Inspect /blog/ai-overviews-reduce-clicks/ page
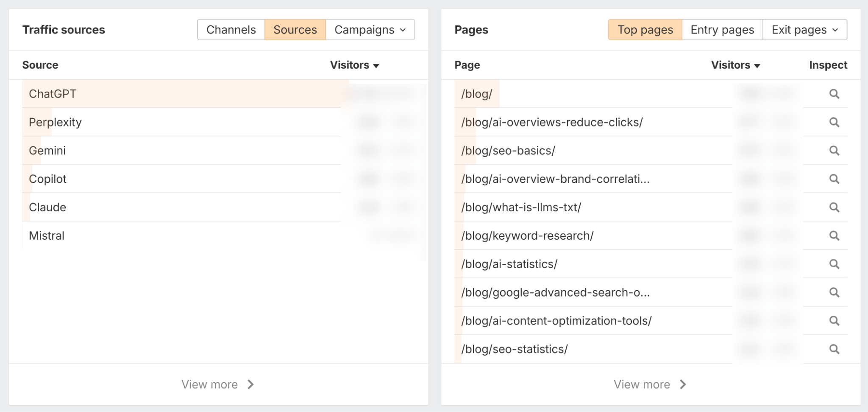868x412 pixels. [835, 122]
